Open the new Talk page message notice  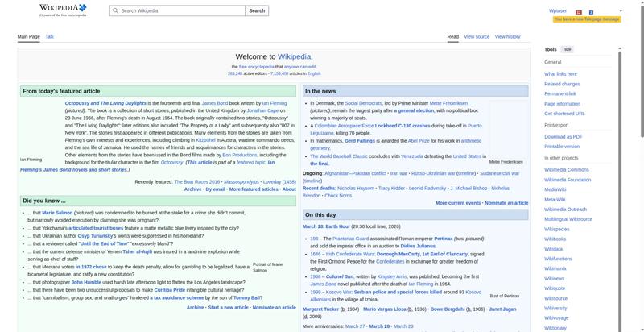click(x=586, y=19)
